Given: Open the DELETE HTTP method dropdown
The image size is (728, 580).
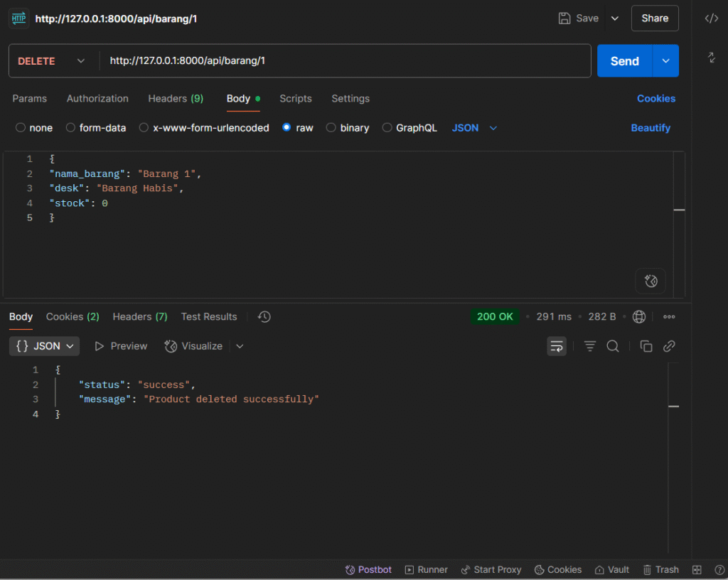Looking at the screenshot, I should pyautogui.click(x=52, y=61).
